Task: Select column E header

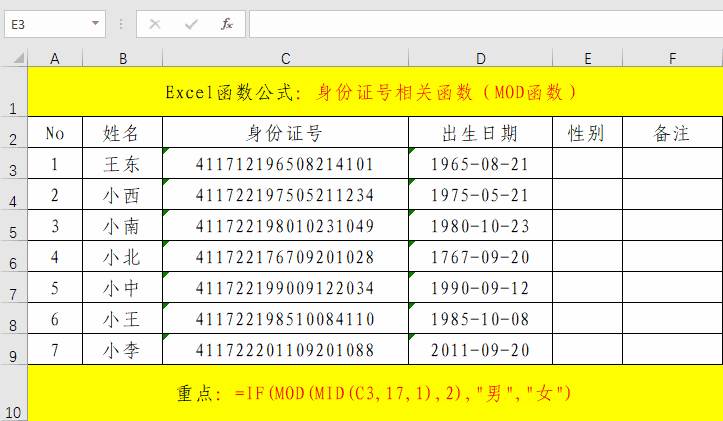Action: (587, 59)
